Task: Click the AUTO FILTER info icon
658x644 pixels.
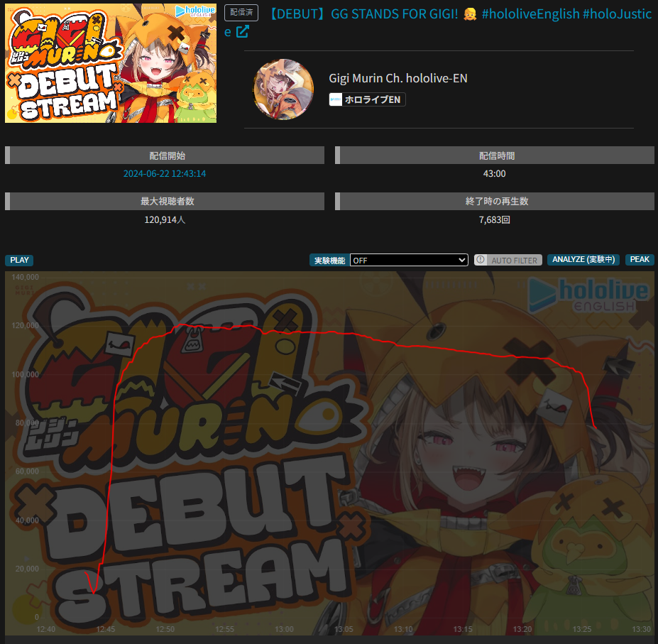Action: coord(481,260)
